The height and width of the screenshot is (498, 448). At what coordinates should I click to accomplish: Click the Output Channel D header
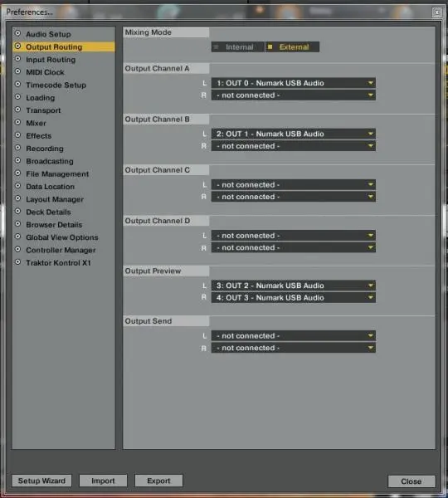pyautogui.click(x=166, y=221)
